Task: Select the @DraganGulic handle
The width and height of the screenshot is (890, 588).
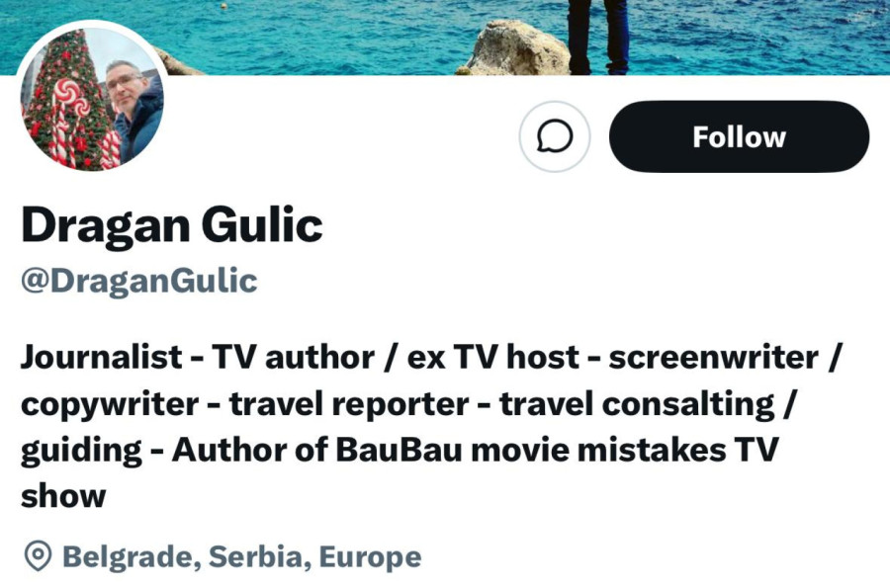Action: click(x=139, y=281)
